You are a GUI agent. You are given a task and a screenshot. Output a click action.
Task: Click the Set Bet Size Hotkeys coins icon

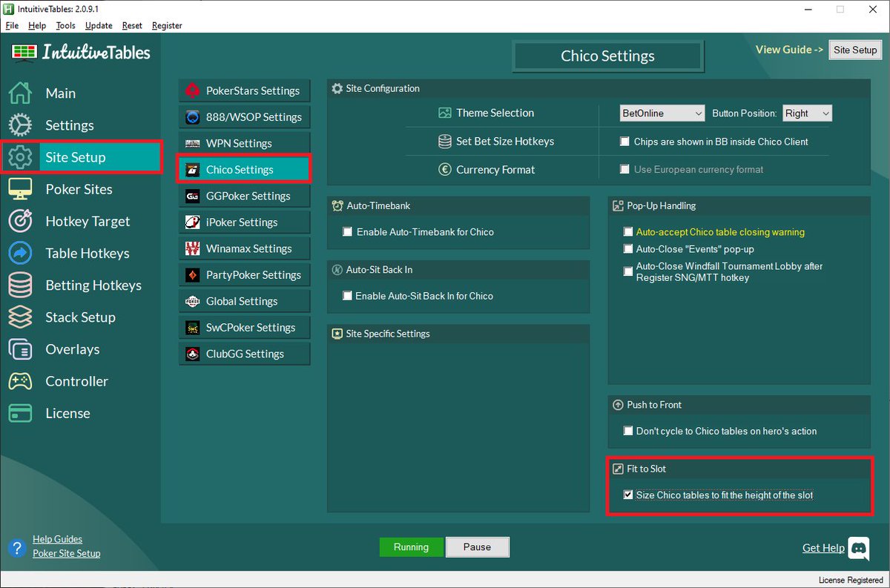445,141
